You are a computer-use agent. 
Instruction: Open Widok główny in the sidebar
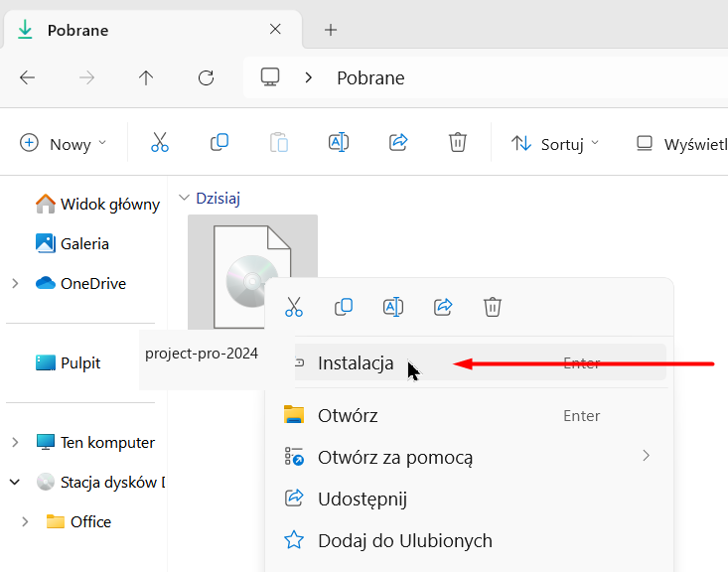(x=97, y=204)
